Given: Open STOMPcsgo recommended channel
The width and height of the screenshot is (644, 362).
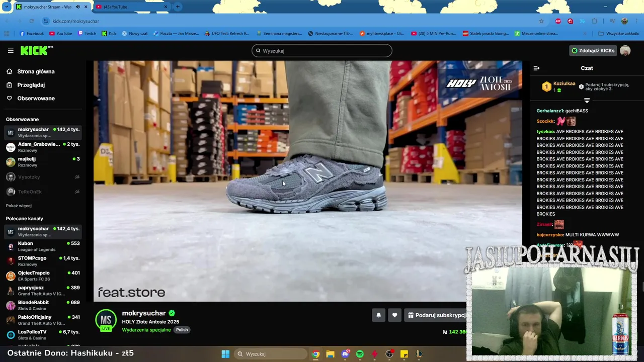Looking at the screenshot, I should [x=42, y=261].
